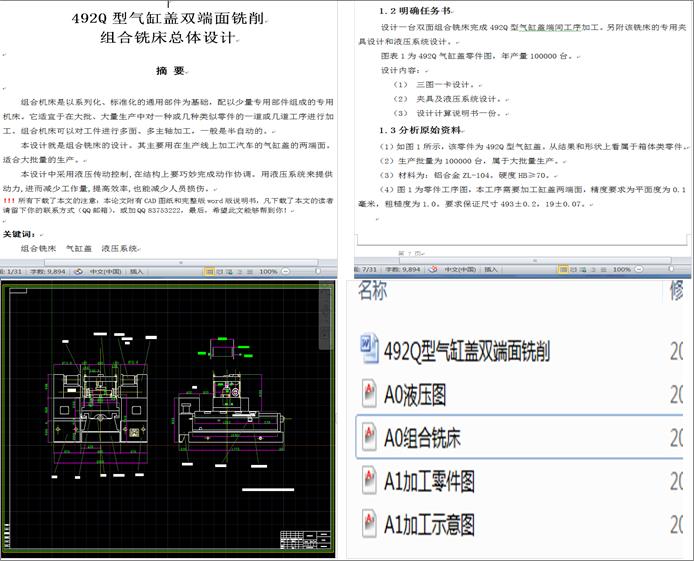Switch to Full Screen Reading in the page 7/31 window
This screenshot has height=561, width=694.
click(574, 269)
